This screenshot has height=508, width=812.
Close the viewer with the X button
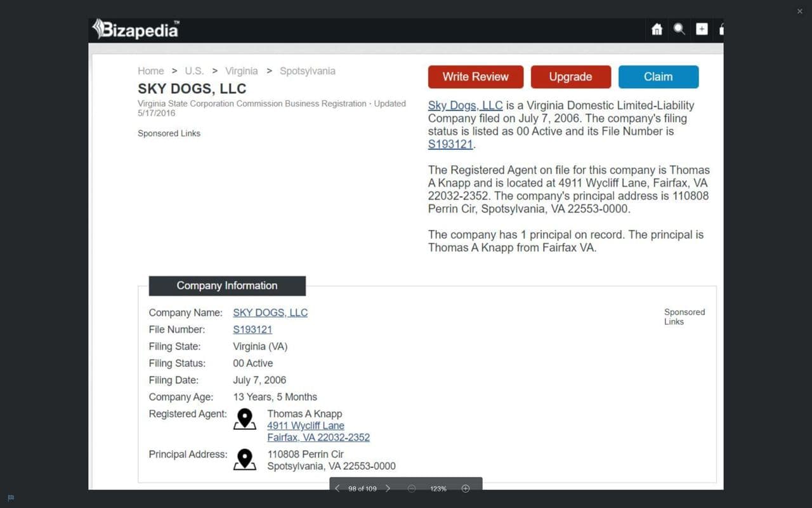799,11
